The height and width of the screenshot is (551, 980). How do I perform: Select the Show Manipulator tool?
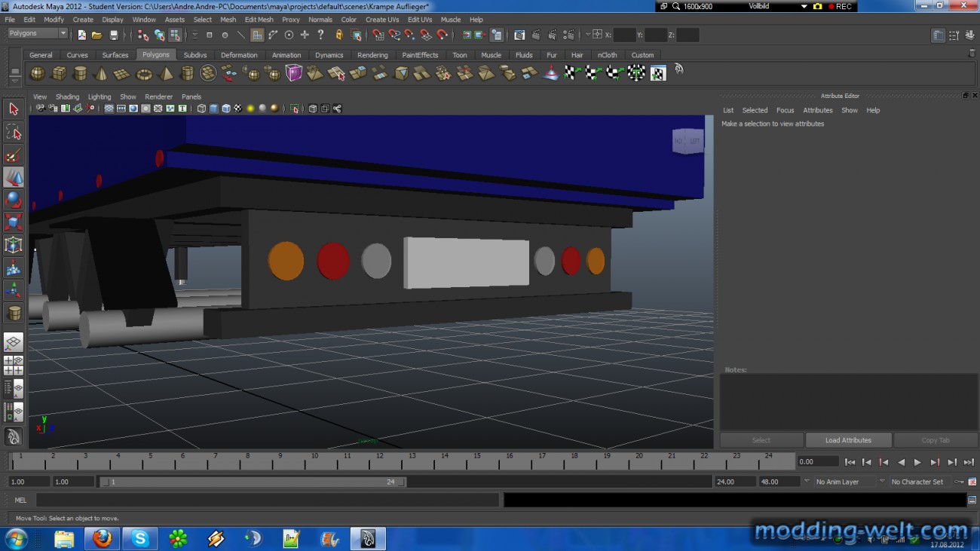(14, 290)
